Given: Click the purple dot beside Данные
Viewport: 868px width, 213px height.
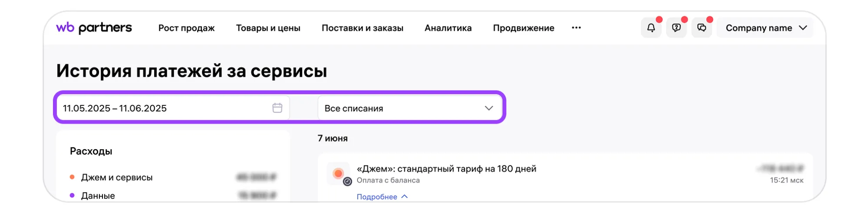Looking at the screenshot, I should pos(72,195).
